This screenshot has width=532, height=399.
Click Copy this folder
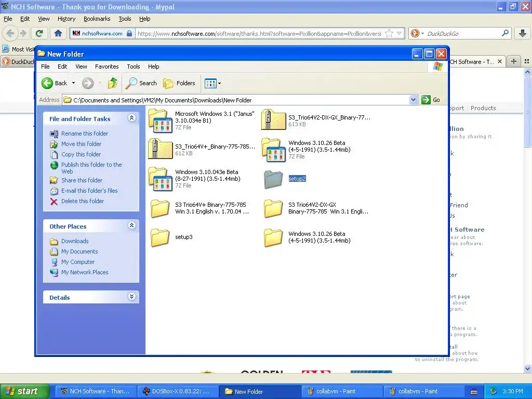[x=81, y=154]
